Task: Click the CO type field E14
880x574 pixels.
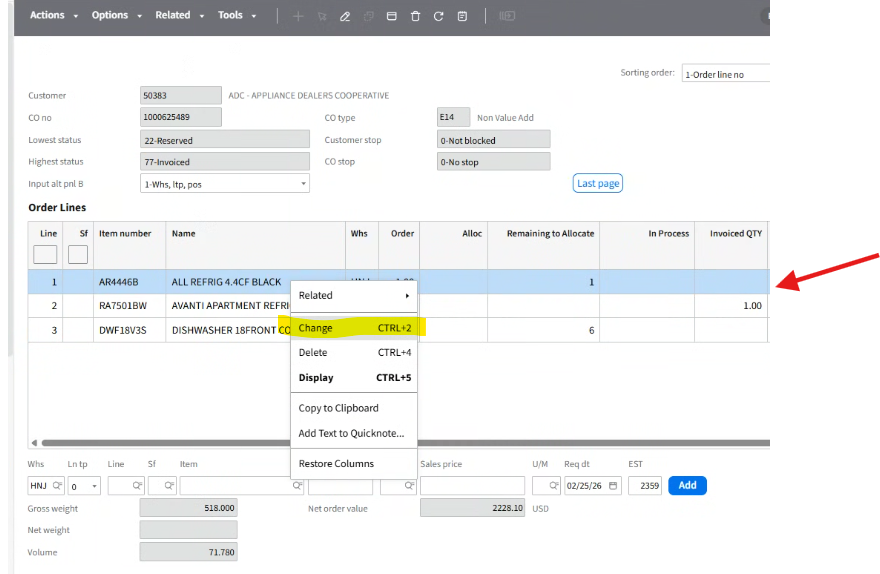Action: pyautogui.click(x=453, y=117)
